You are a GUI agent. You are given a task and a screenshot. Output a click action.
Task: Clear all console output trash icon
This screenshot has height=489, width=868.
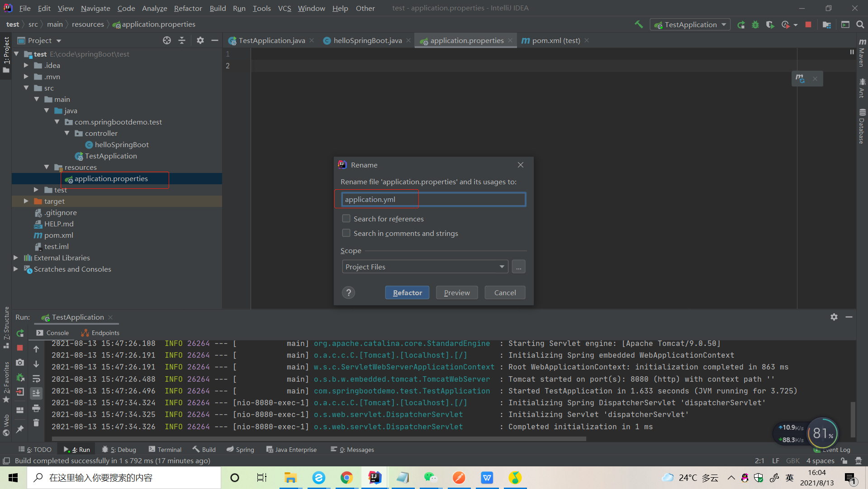click(36, 423)
